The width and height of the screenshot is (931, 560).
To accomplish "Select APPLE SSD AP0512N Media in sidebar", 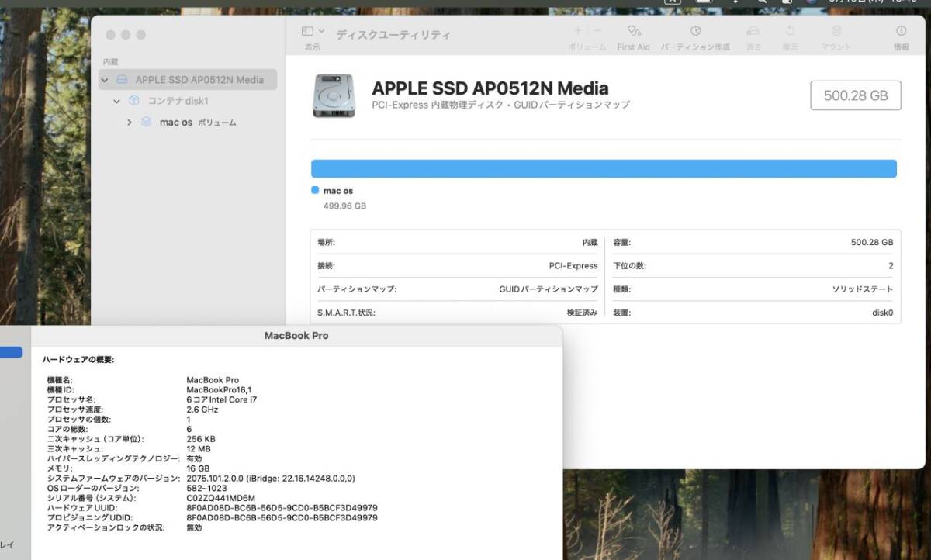I will coord(199,80).
